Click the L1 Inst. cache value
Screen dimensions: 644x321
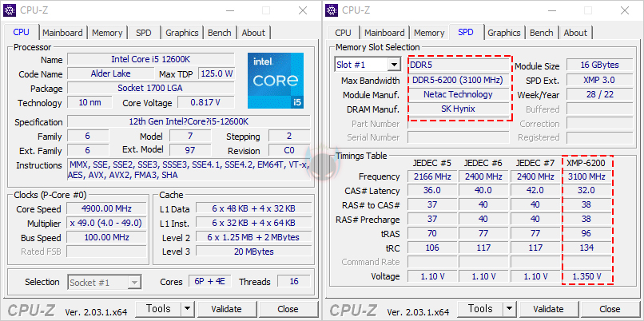tap(253, 223)
